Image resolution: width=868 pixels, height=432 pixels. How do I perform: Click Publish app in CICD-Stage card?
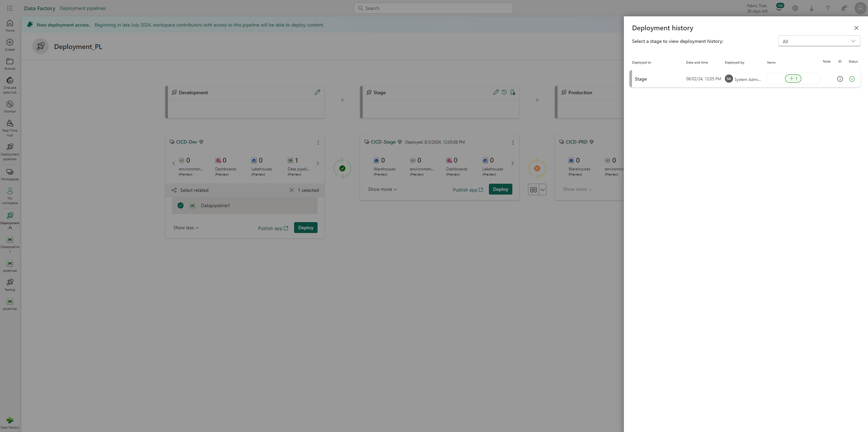pos(468,190)
